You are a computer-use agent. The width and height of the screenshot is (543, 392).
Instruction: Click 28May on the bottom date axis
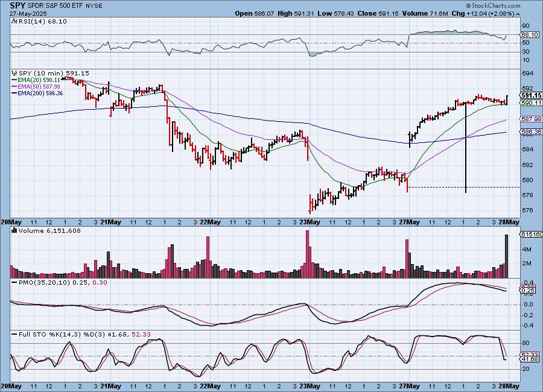click(x=509, y=386)
